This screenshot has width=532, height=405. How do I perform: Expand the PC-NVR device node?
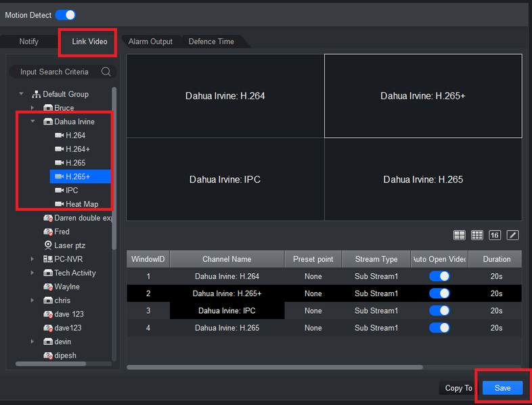32,259
